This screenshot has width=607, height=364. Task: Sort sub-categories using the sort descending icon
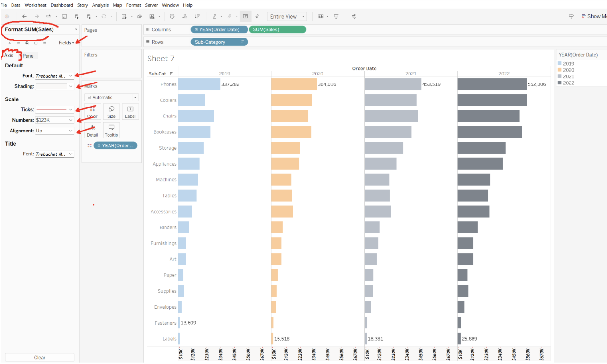[x=198, y=16]
